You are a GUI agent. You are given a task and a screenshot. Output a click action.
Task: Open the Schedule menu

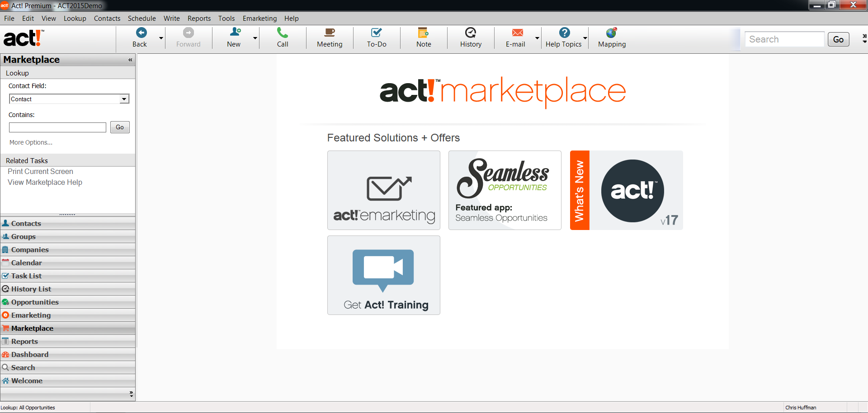point(142,19)
